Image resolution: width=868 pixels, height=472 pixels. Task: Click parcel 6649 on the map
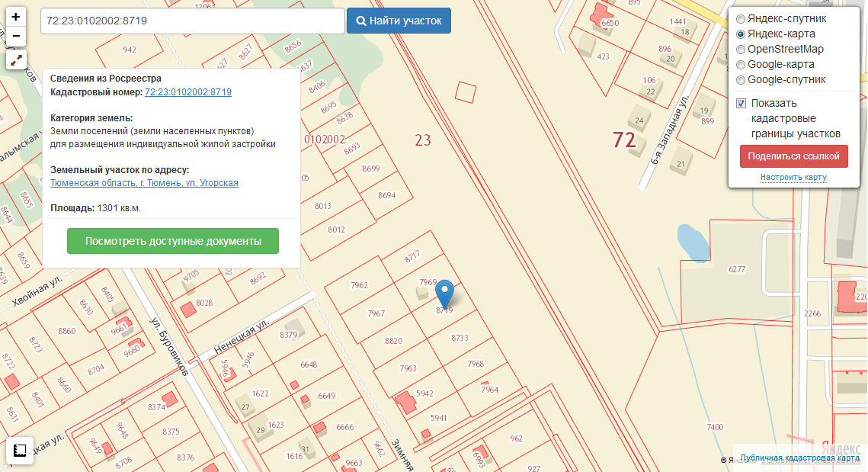pos(327,396)
